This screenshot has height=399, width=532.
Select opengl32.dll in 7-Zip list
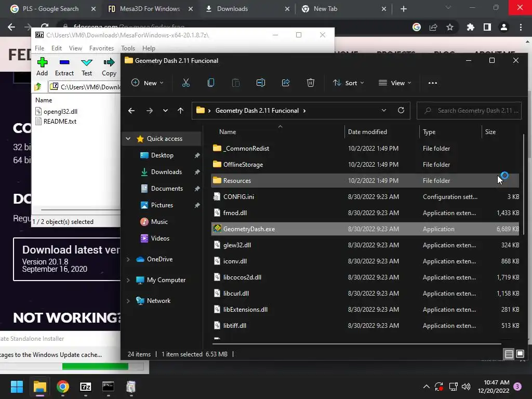point(60,111)
